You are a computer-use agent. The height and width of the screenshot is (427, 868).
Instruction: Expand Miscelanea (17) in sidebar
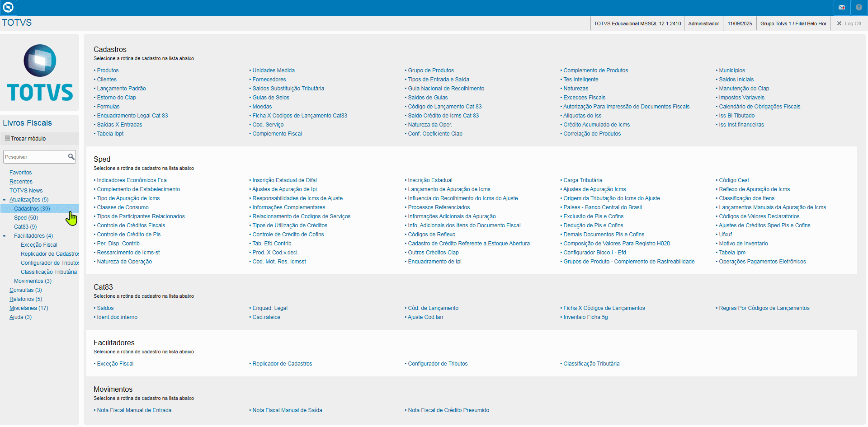click(29, 308)
